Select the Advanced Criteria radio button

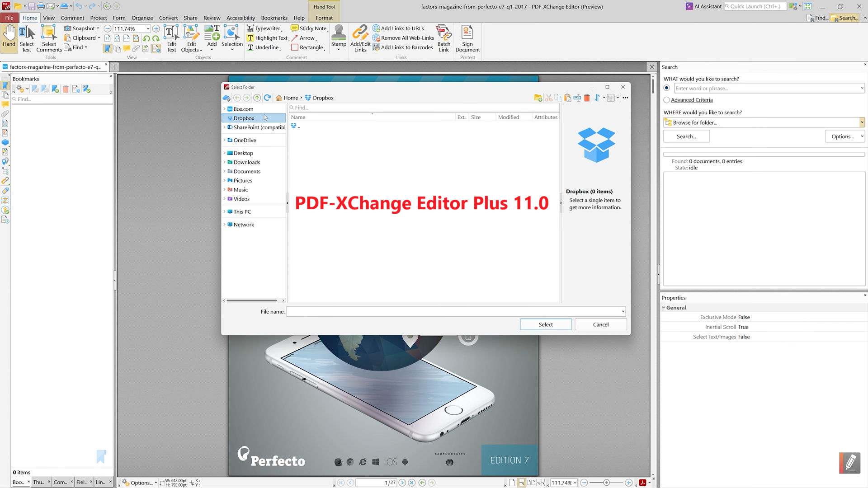[x=666, y=100]
